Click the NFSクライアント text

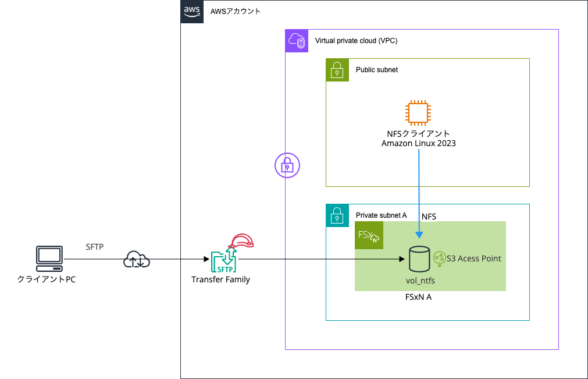[418, 133]
